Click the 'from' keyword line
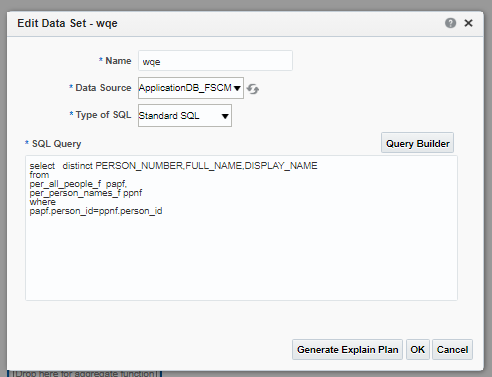492x377 pixels. [x=39, y=175]
